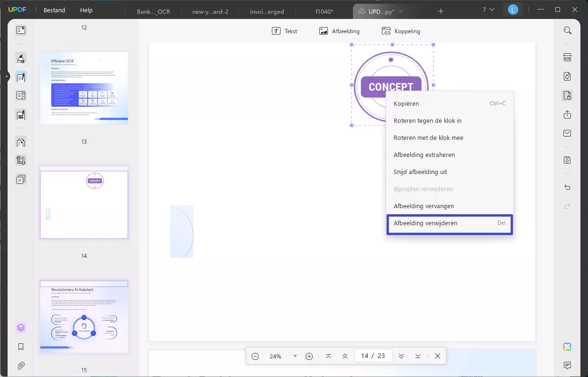Open the comments chat panel icon

click(x=567, y=366)
